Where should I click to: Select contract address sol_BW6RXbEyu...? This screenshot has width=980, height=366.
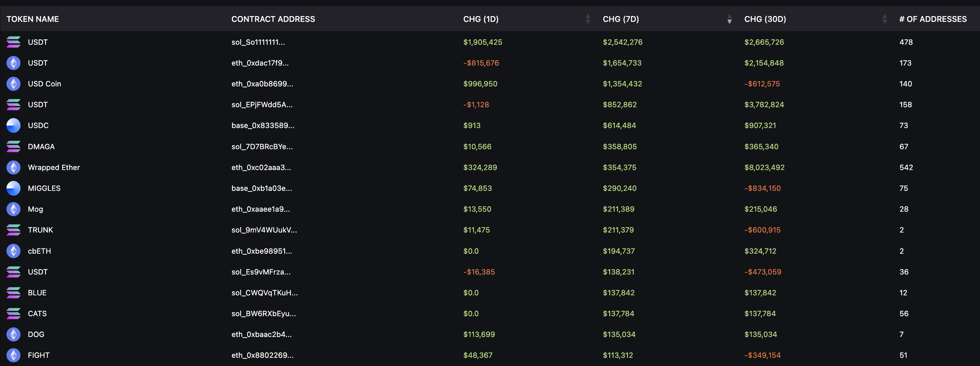(263, 314)
